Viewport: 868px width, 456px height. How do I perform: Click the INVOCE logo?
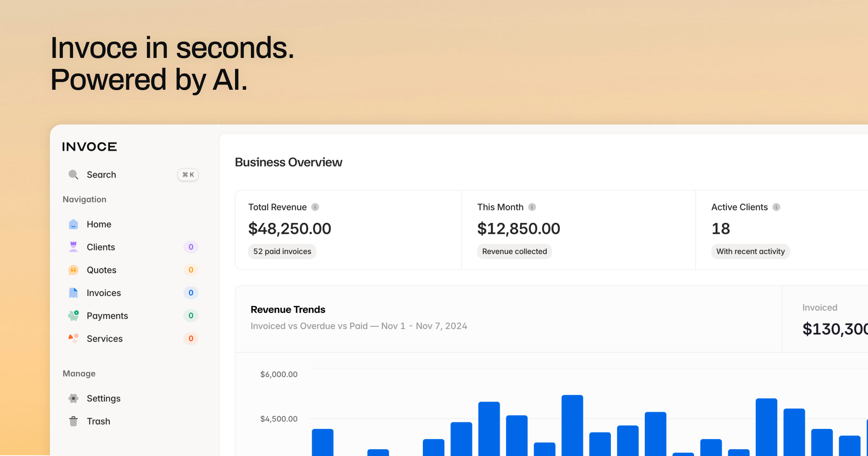pos(89,146)
